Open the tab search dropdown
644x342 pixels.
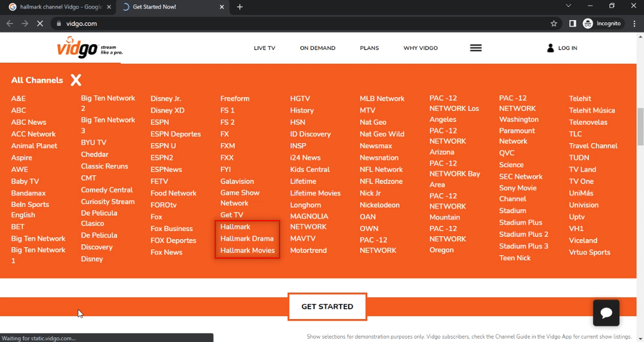[568, 6]
